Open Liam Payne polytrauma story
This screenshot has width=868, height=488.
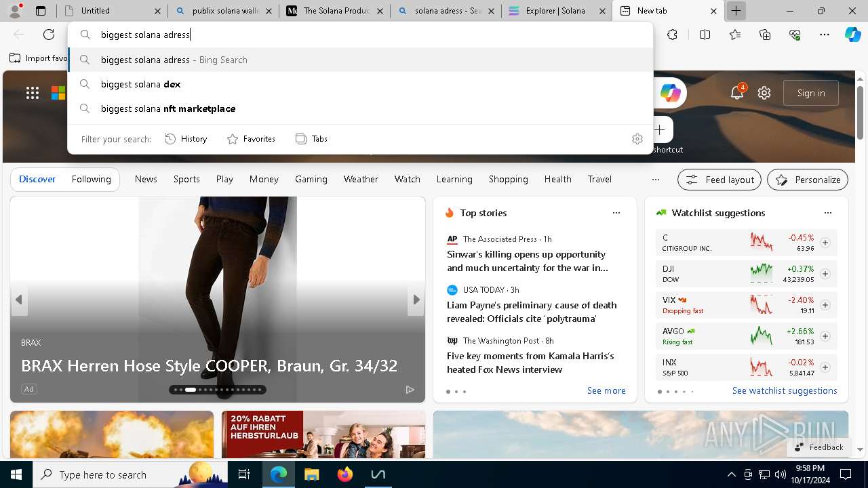(532, 312)
